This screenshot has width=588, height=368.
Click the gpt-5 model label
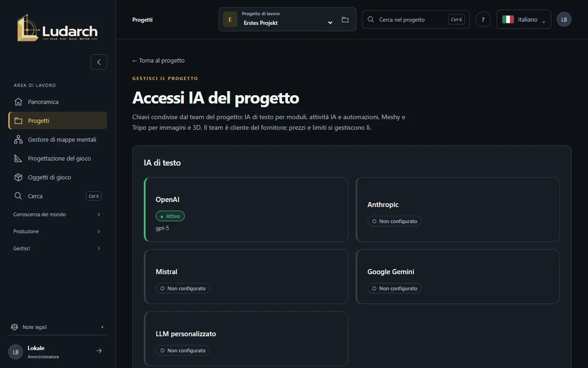[162, 228]
